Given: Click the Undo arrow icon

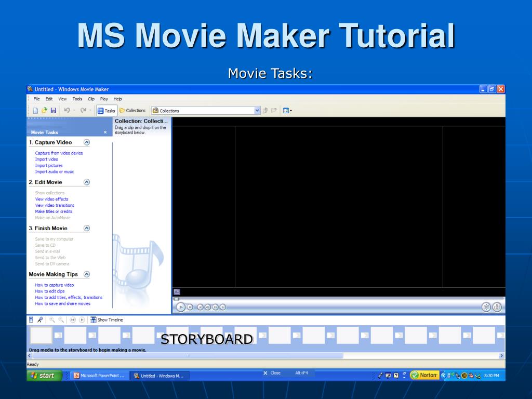Looking at the screenshot, I should click(x=67, y=110).
